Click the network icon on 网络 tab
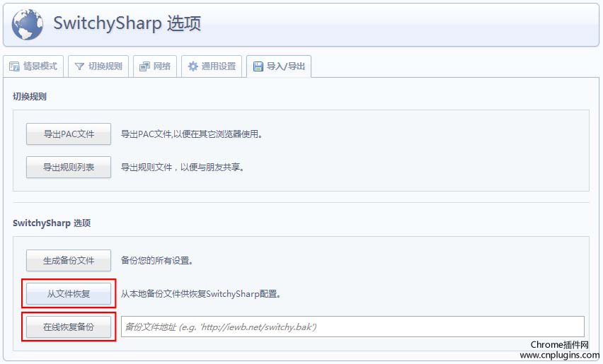Viewport: 603px width, 364px height. tap(144, 66)
